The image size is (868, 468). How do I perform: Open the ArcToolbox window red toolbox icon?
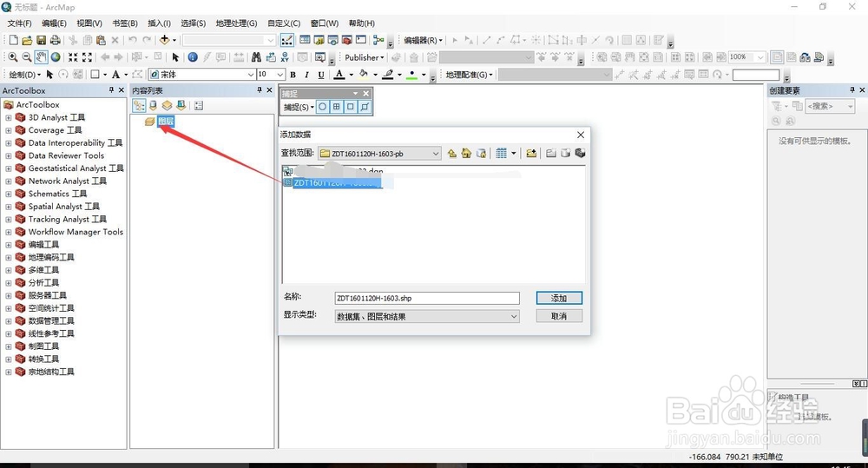click(346, 40)
